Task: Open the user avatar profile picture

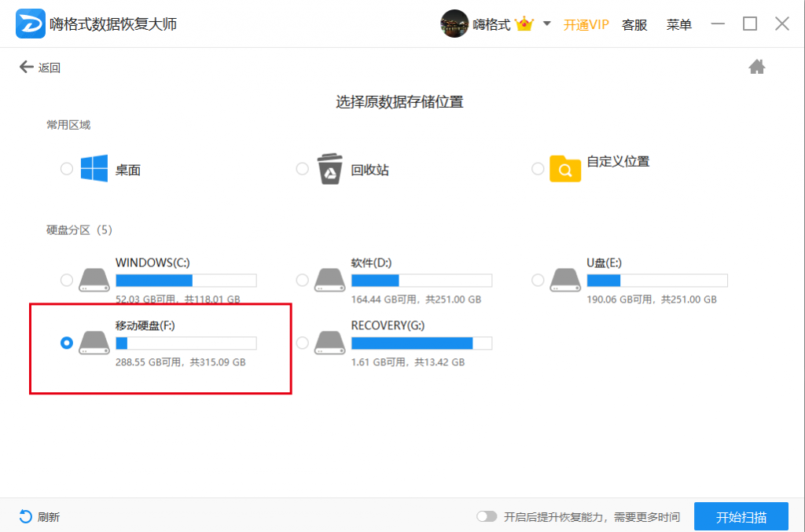Action: tap(454, 24)
